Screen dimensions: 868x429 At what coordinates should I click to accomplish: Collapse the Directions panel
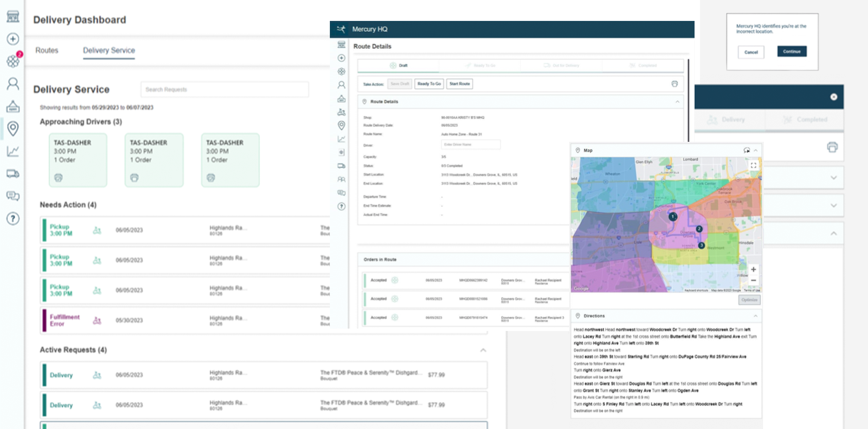(755, 316)
